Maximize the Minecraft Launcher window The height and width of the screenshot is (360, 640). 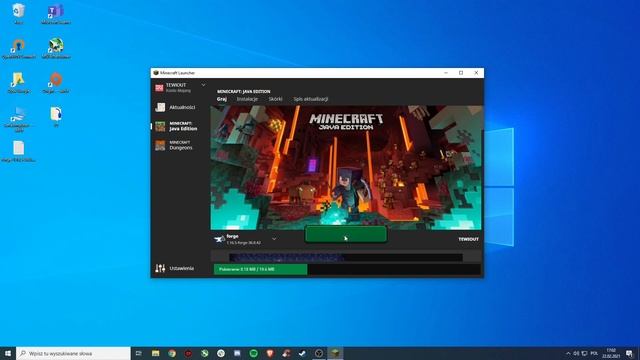(x=461, y=73)
